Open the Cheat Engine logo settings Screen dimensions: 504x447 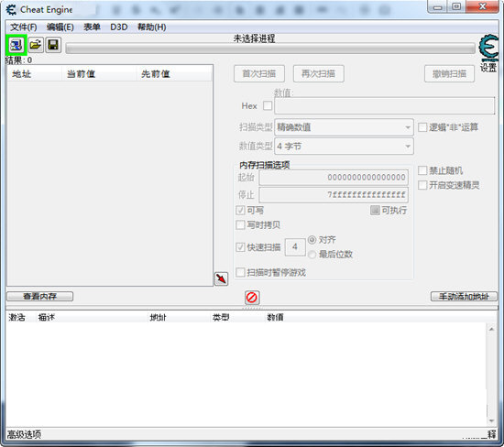point(489,48)
